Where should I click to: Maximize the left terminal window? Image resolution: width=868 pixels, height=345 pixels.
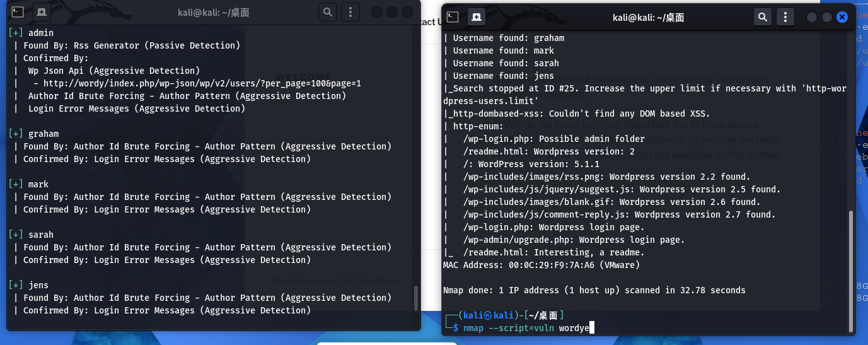coord(392,11)
